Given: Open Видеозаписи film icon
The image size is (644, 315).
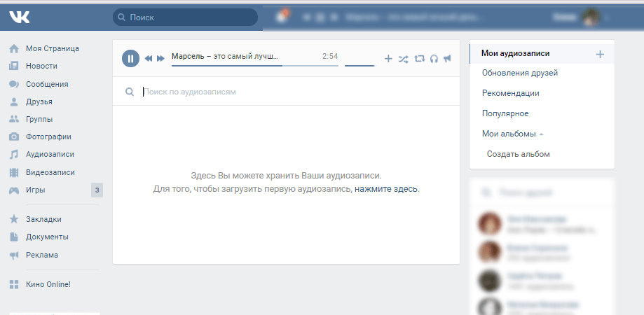Looking at the screenshot, I should pyautogui.click(x=14, y=172).
